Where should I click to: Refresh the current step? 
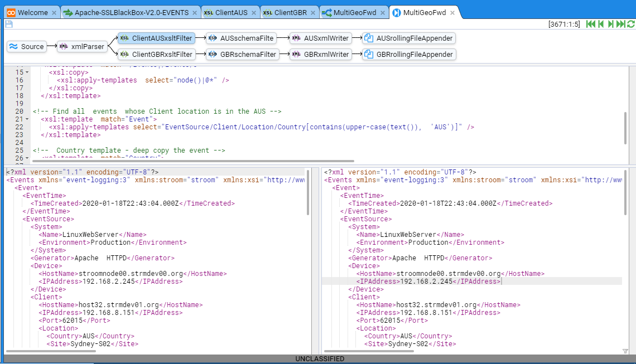(x=630, y=24)
